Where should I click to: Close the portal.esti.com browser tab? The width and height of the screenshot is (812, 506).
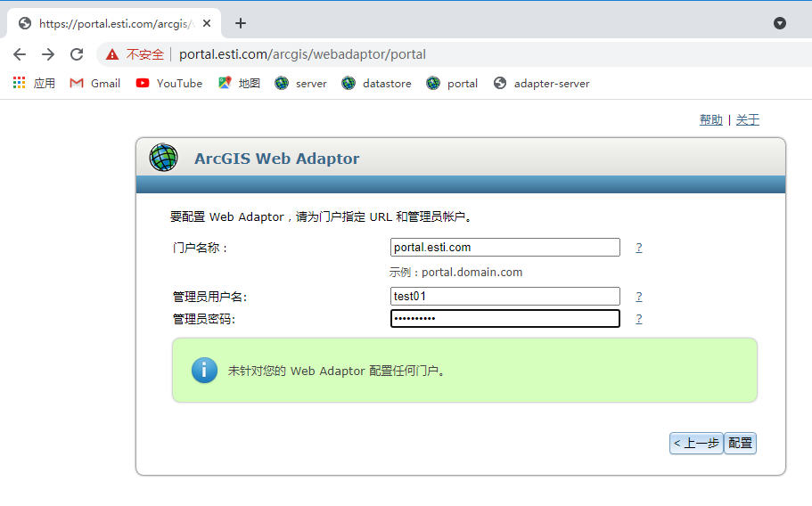(207, 23)
